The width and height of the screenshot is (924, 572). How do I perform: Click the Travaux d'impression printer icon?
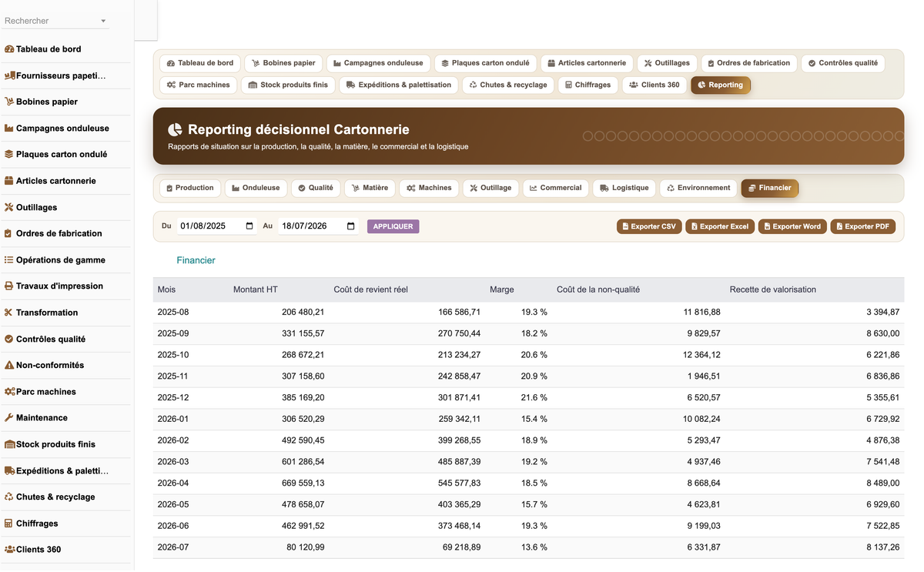9,286
